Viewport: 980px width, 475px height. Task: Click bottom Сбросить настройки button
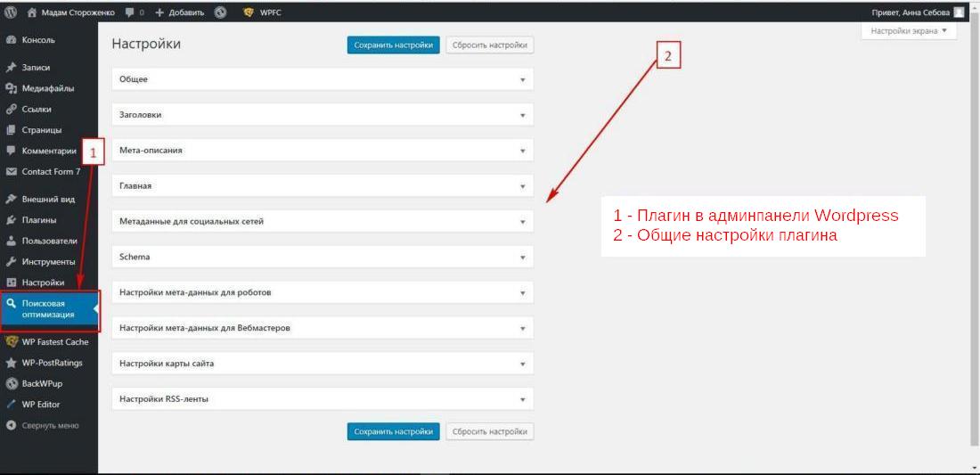click(489, 431)
